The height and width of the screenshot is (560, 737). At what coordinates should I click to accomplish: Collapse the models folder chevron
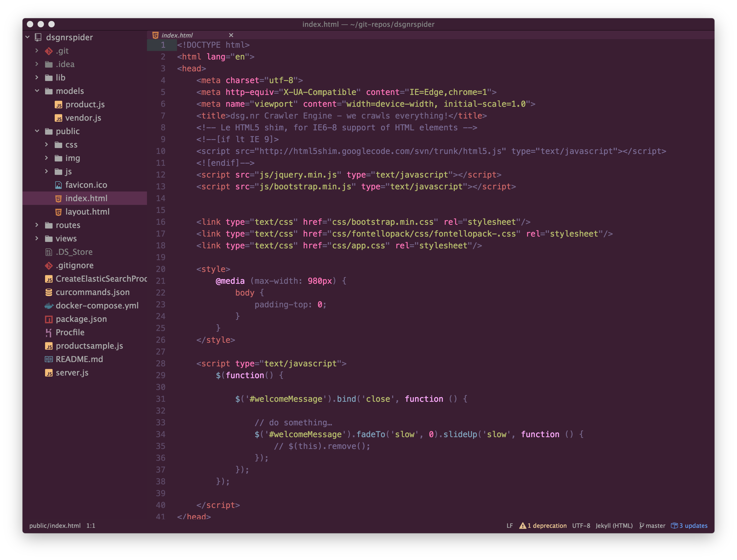(x=37, y=91)
